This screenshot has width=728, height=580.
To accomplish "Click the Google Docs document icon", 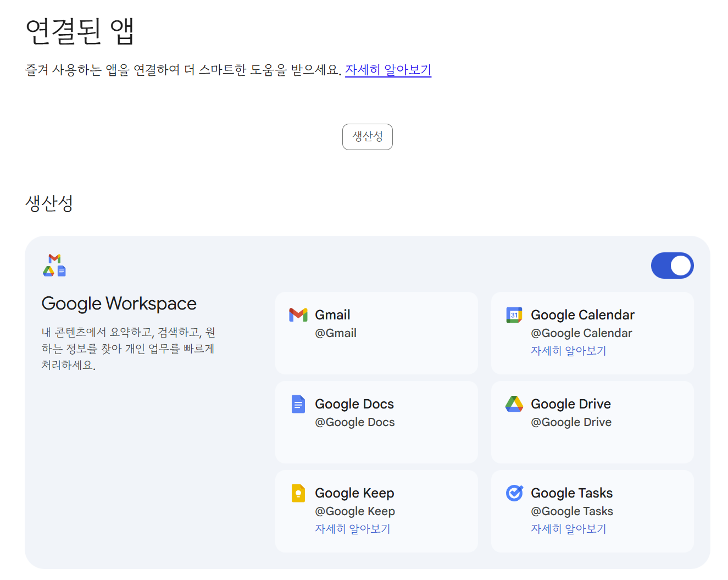I will pyautogui.click(x=298, y=404).
